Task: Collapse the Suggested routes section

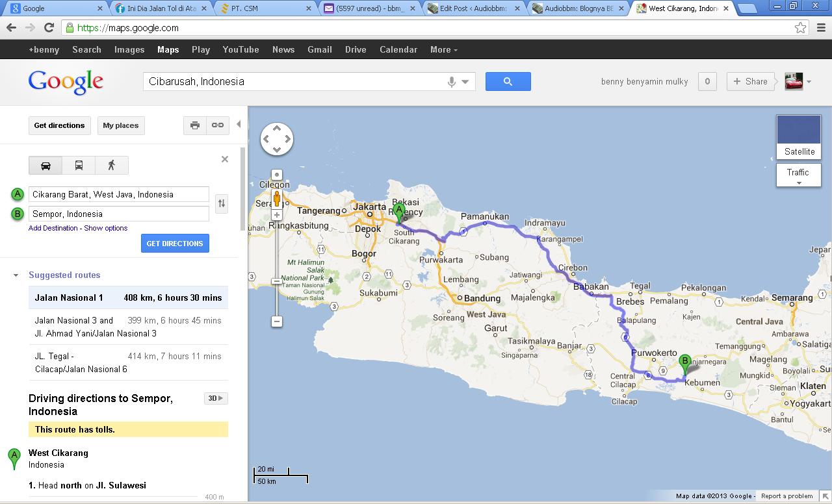Action: [x=16, y=275]
